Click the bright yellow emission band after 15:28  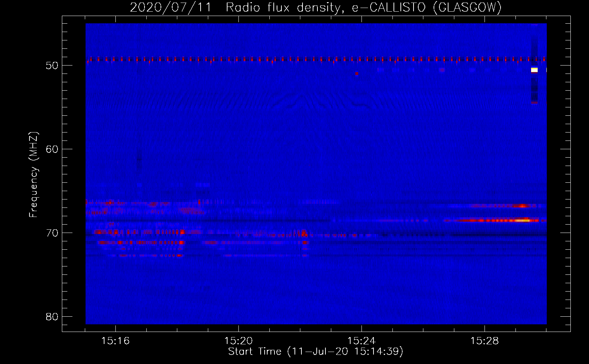point(522,221)
